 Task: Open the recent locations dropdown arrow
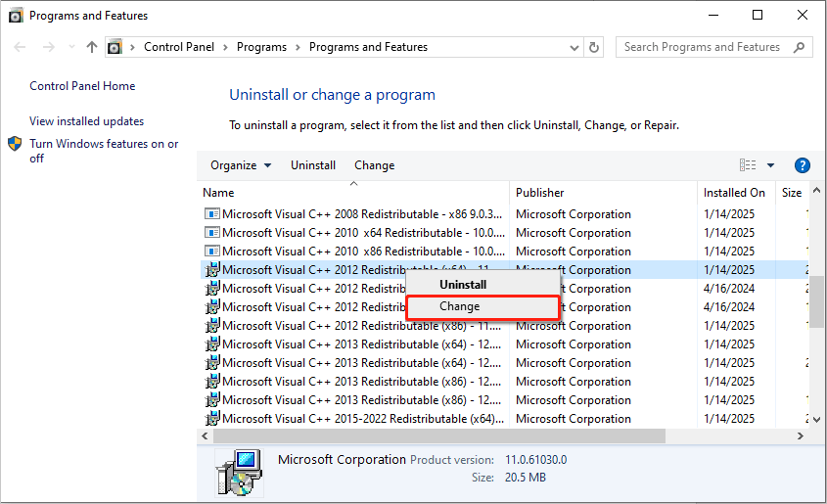tap(71, 47)
